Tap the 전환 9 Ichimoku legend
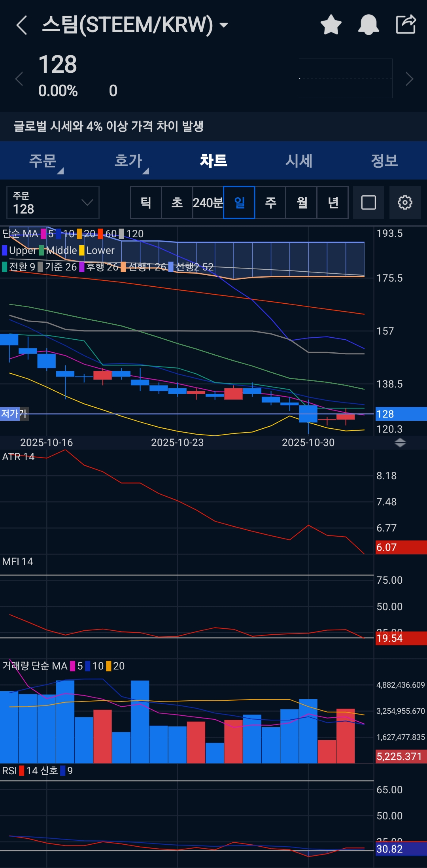 coord(19,267)
